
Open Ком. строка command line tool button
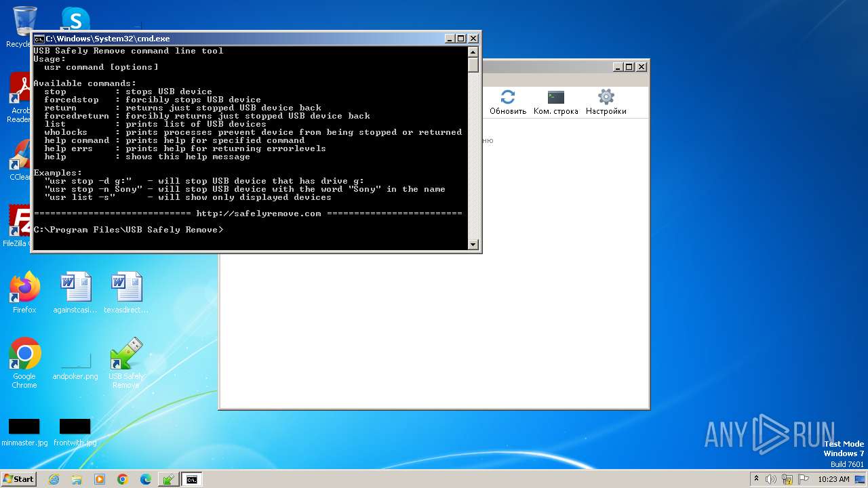555,102
